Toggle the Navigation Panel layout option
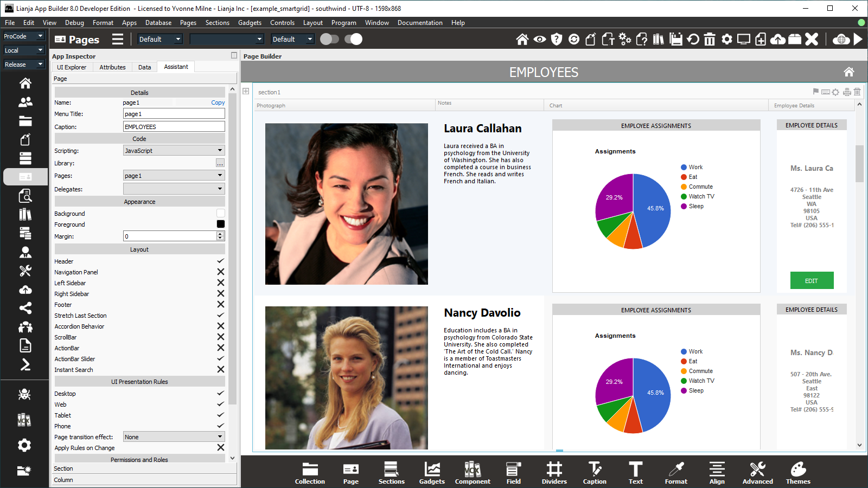This screenshot has width=868, height=488. click(x=220, y=272)
